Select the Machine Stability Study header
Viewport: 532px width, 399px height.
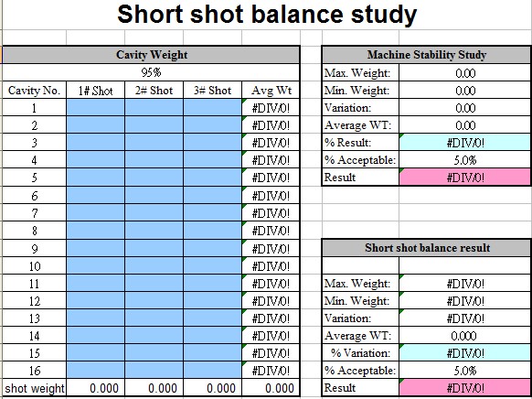427,55
